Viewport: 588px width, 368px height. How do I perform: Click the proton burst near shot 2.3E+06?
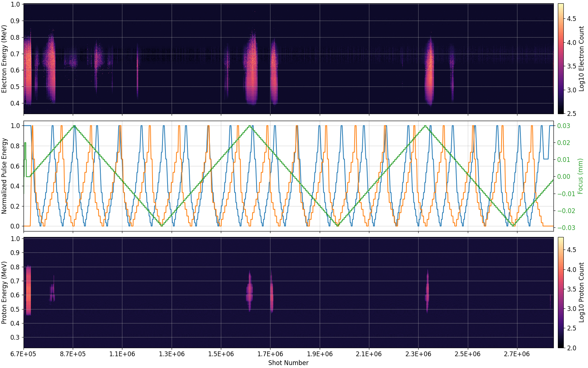click(x=427, y=291)
